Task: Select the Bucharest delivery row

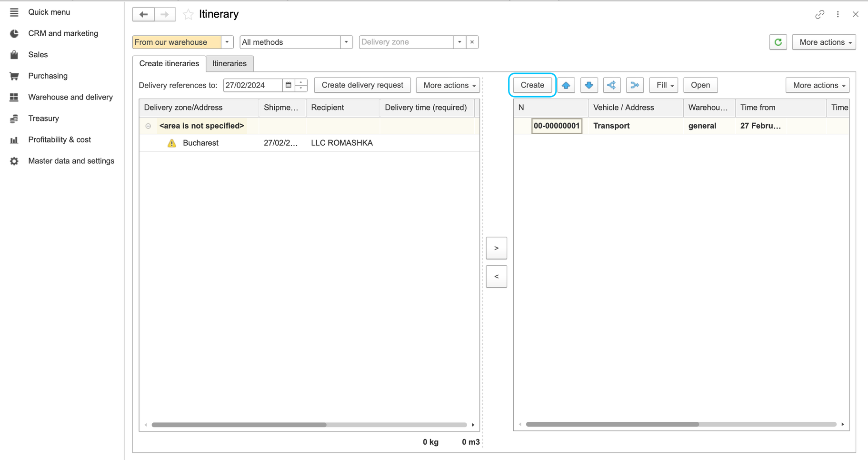Action: 309,143
